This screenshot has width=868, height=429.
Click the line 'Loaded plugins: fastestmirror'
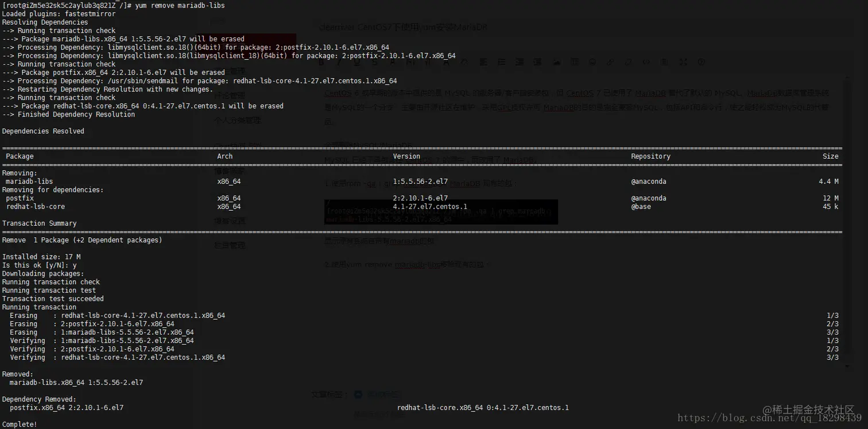[x=59, y=14]
